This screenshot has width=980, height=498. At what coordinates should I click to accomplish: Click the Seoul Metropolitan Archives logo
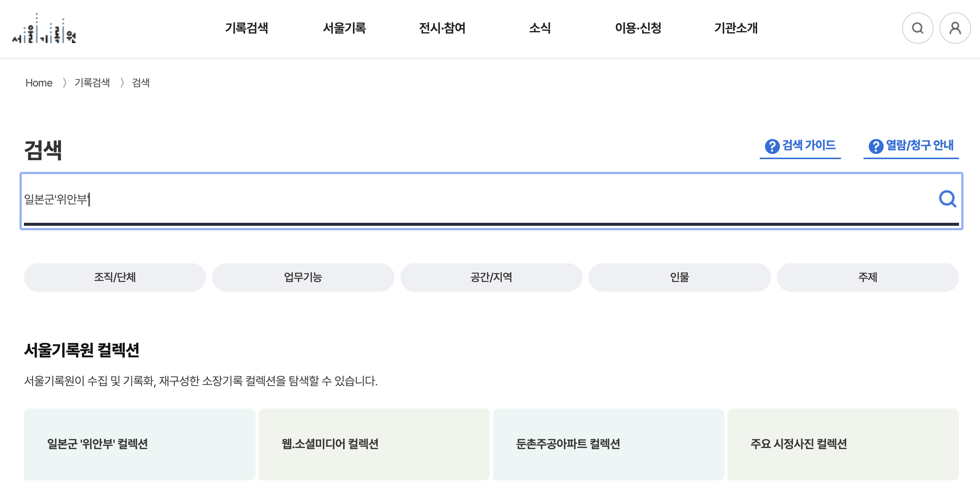[44, 29]
